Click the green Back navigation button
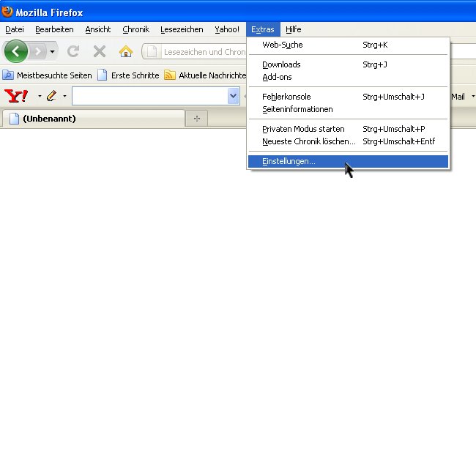This screenshot has height=476, width=476. pyautogui.click(x=16, y=51)
